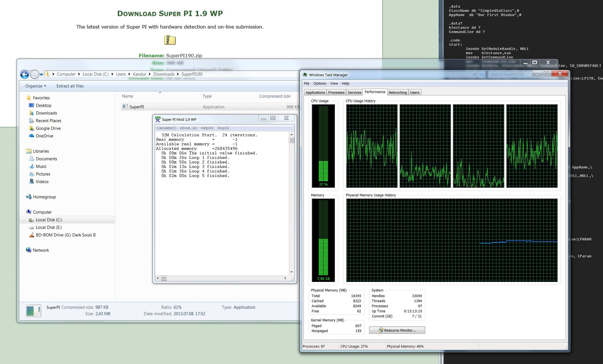Switch to the Services tab
The width and height of the screenshot is (603, 364).
(354, 93)
